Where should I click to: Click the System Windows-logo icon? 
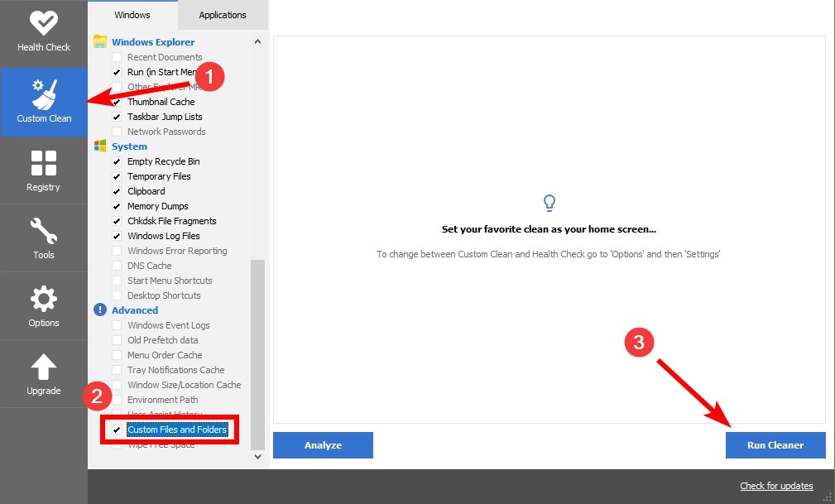coord(100,146)
